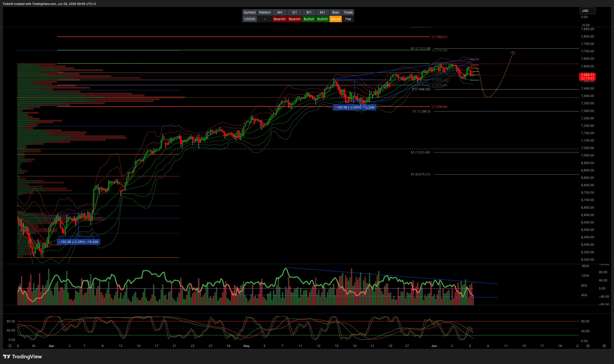
Task: Click the Bearish cell under 4H
Action: coord(279,19)
